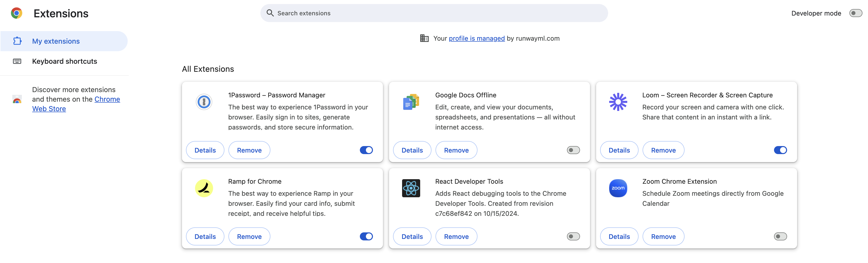
Task: Disable the Ramp for Chrome toggle
Action: click(x=366, y=236)
